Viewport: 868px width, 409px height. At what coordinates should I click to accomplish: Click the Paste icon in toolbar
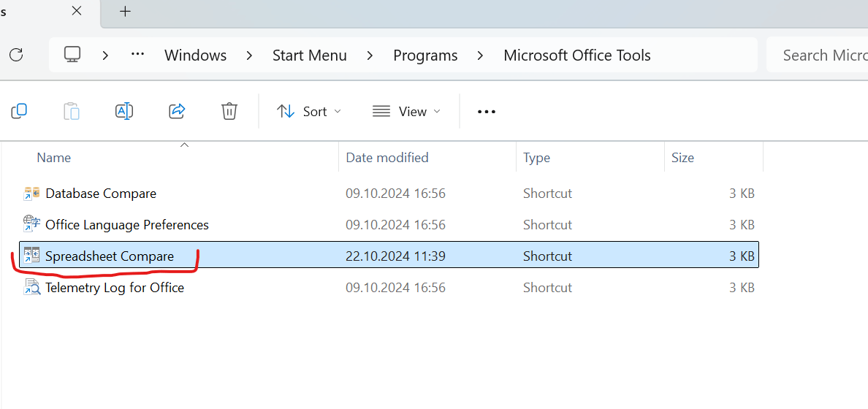[x=72, y=111]
